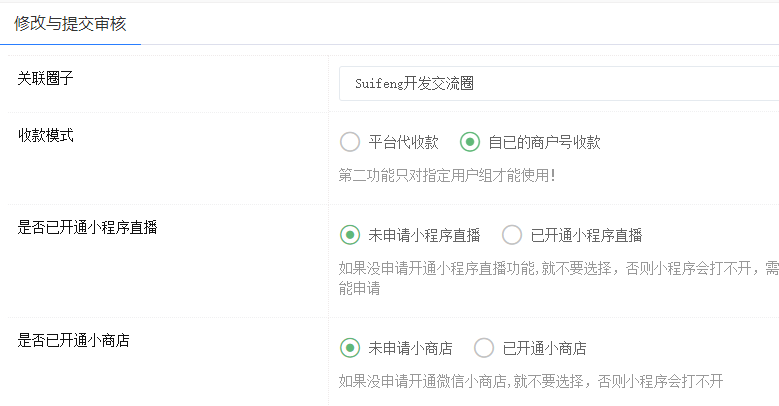The height and width of the screenshot is (406, 779).
Task: Click the 如果没申请开通微信小商店 hint text
Action: point(530,381)
